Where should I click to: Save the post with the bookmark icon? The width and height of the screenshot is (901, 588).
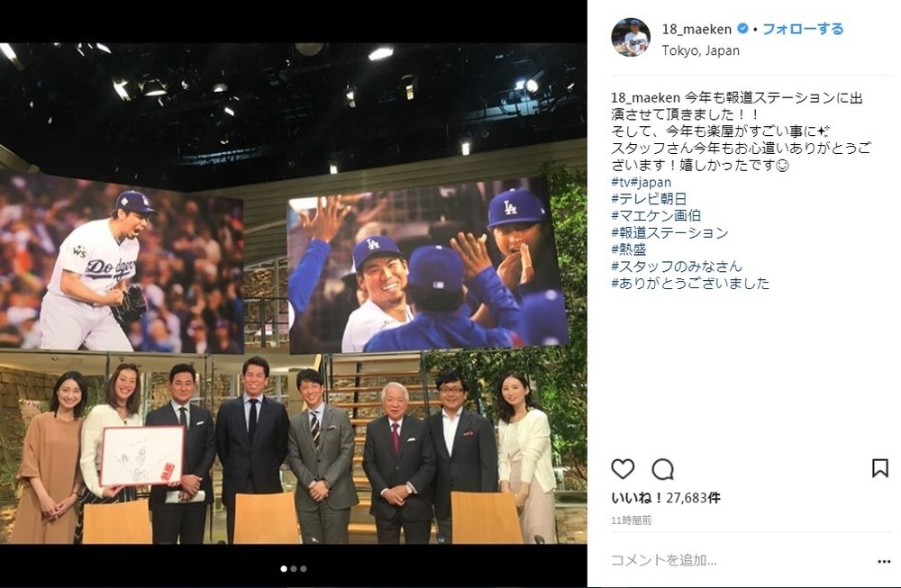tap(879, 468)
